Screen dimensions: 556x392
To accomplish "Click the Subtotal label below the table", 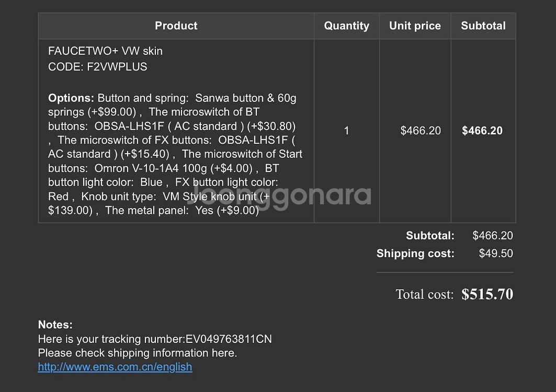I will [430, 236].
